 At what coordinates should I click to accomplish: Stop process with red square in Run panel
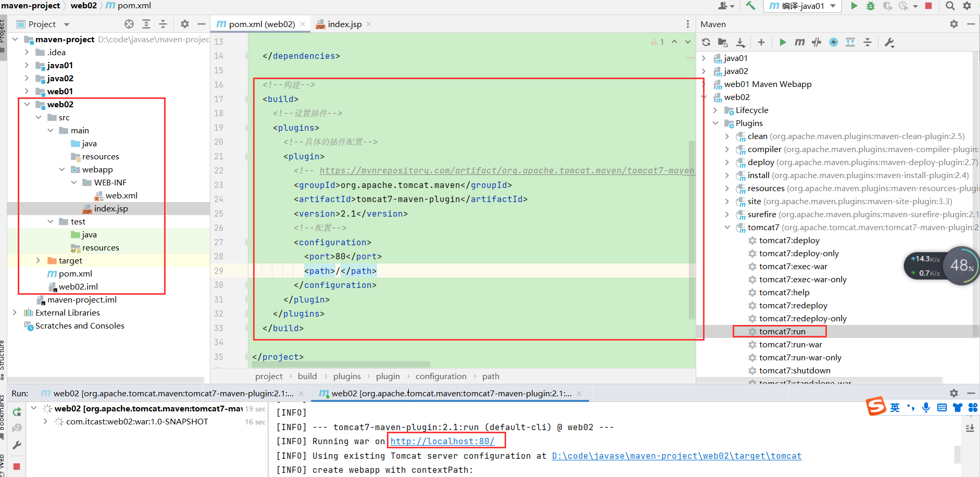17,467
